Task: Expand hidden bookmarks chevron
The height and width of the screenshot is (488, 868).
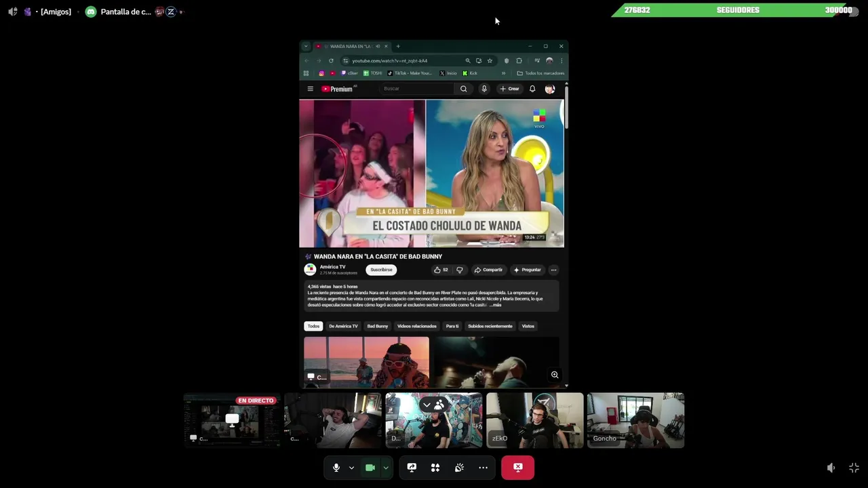Action: [503, 73]
